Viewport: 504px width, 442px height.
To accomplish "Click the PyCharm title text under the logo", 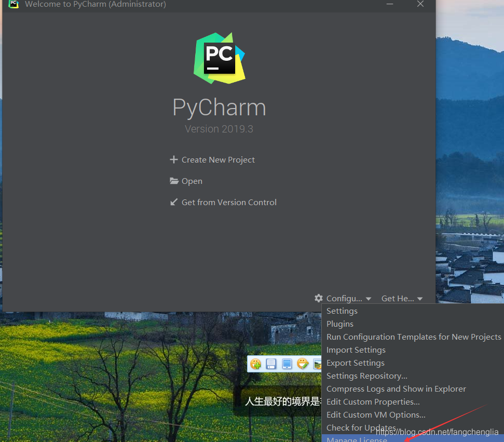I will coord(219,108).
